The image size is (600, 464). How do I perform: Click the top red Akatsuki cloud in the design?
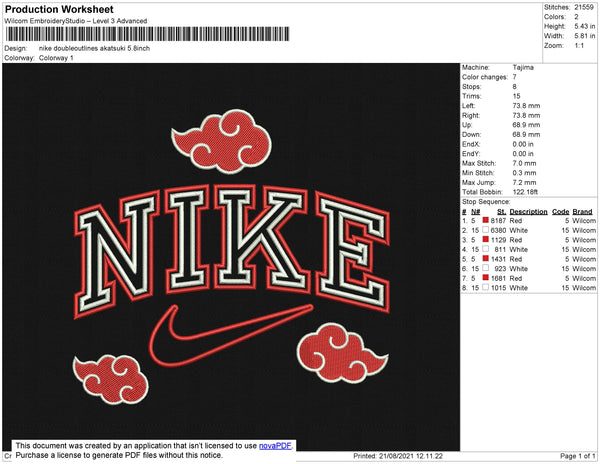(221, 141)
